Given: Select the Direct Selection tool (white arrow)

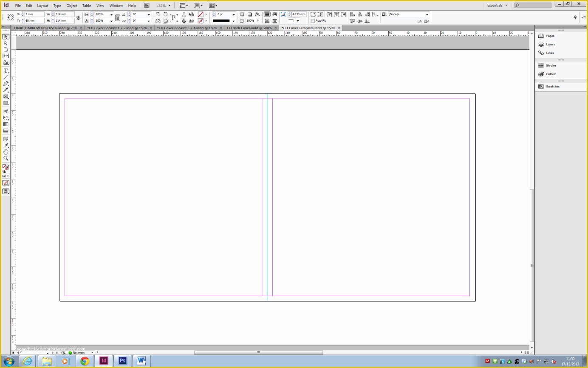Looking at the screenshot, I should click(x=6, y=43).
